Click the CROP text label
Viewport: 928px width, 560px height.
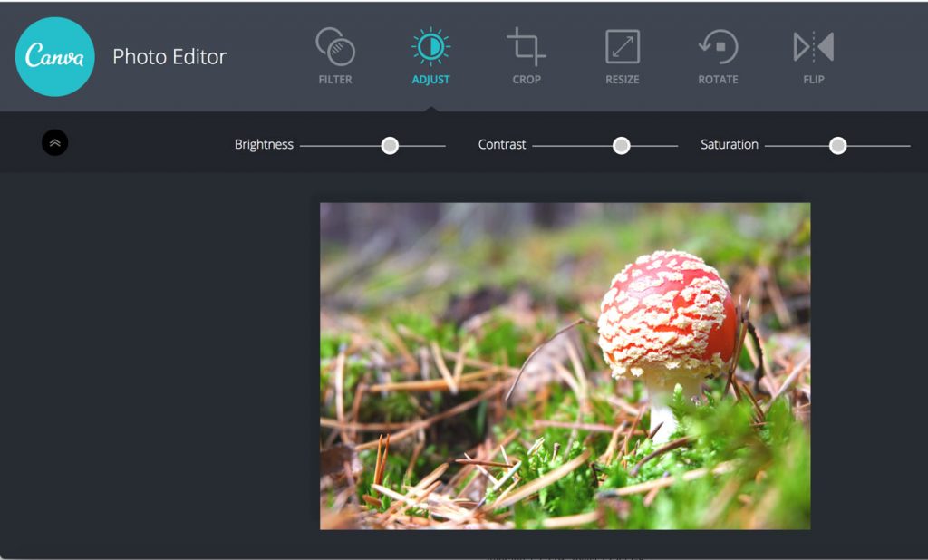tap(527, 80)
